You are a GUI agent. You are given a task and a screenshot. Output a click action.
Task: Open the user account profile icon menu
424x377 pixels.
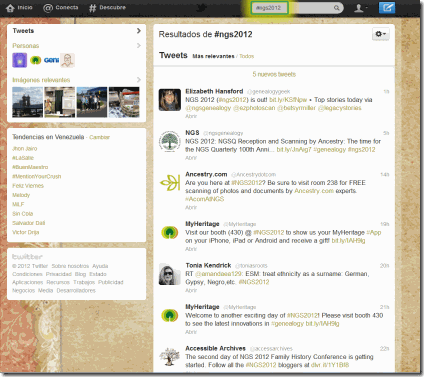click(x=361, y=8)
